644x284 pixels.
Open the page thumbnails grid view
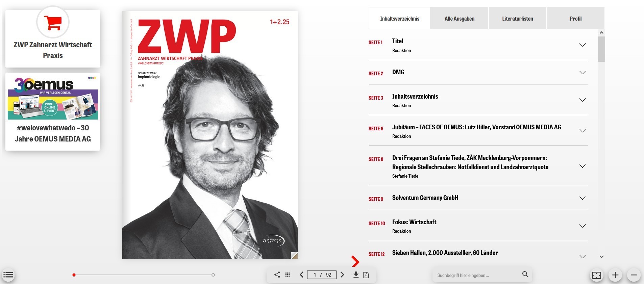click(288, 275)
